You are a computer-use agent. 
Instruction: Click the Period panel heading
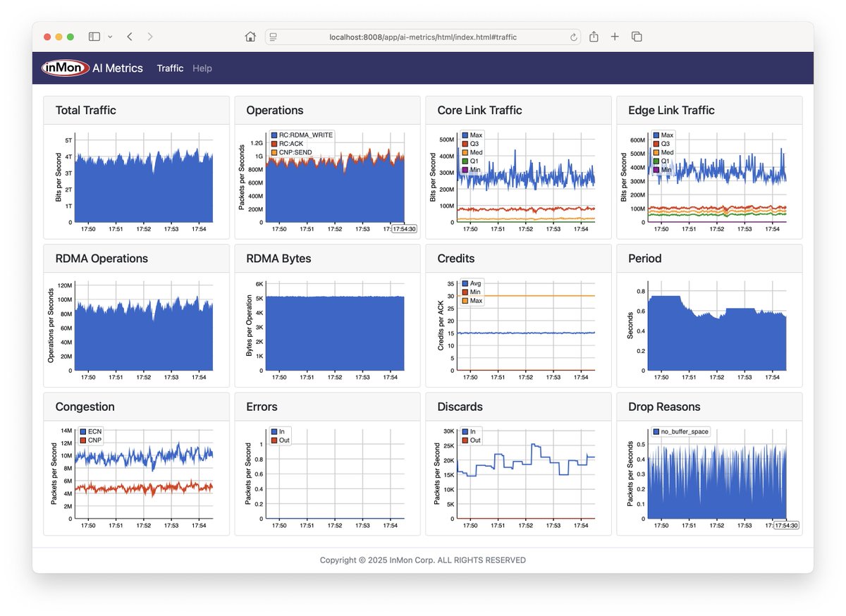tap(646, 259)
